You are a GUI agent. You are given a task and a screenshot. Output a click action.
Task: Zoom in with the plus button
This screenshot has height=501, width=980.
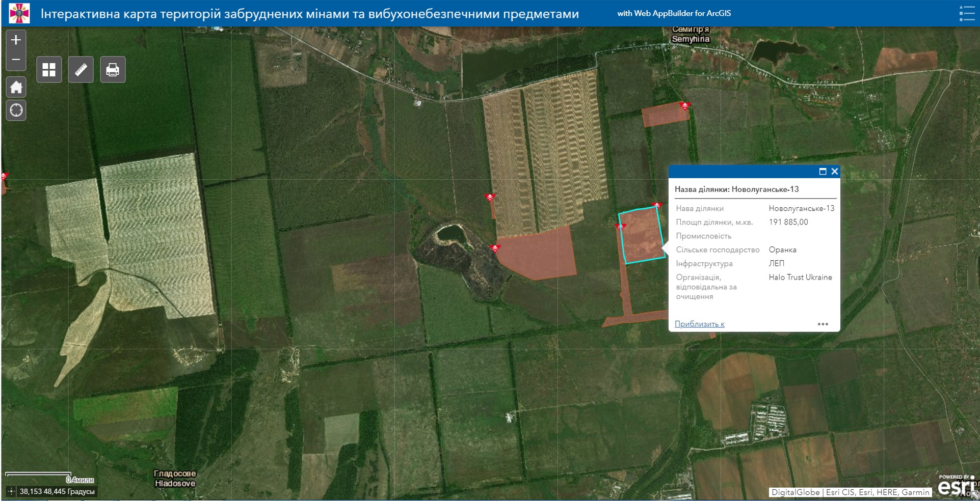coord(16,40)
